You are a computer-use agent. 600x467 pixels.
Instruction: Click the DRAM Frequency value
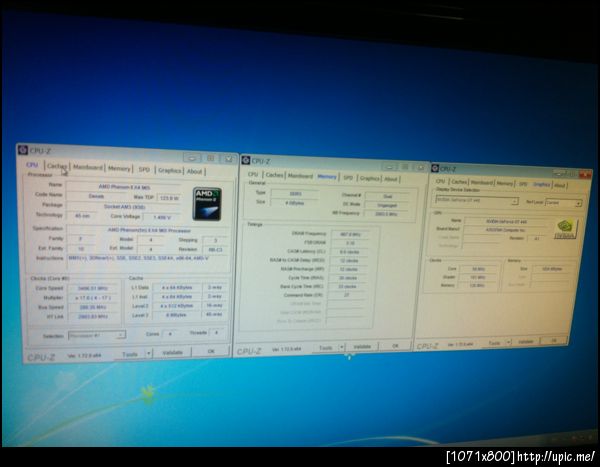(350, 234)
